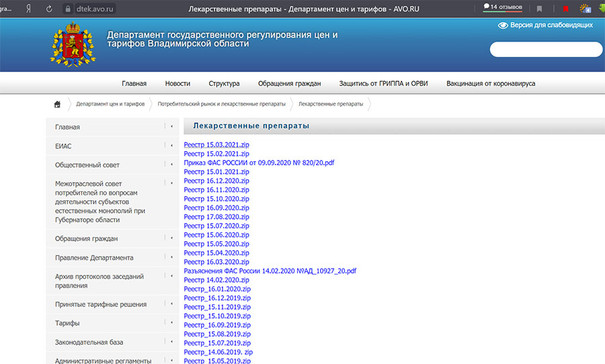Click breadcrumb Потребительский рынок и лекарственные препараты

point(221,104)
